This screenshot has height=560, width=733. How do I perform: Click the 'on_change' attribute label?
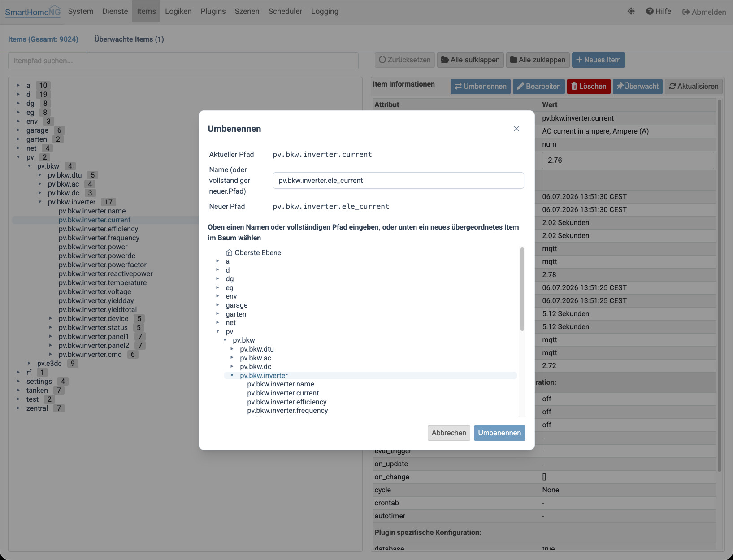pos(392,477)
